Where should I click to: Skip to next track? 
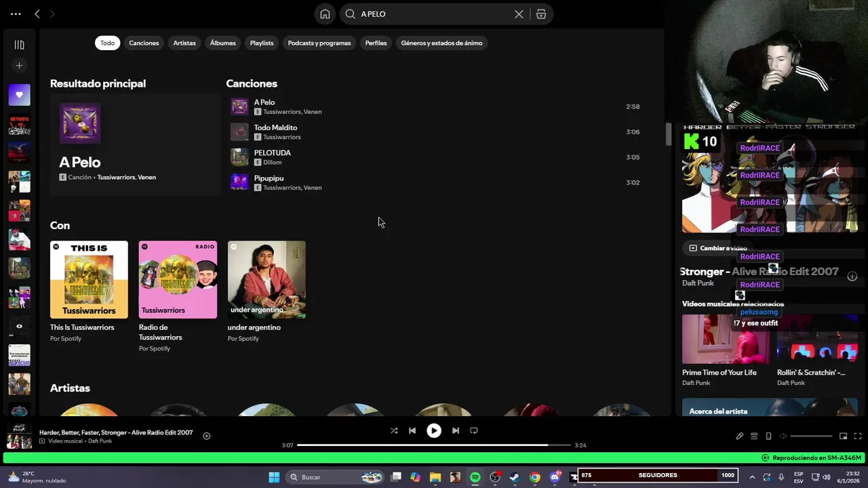(x=456, y=430)
